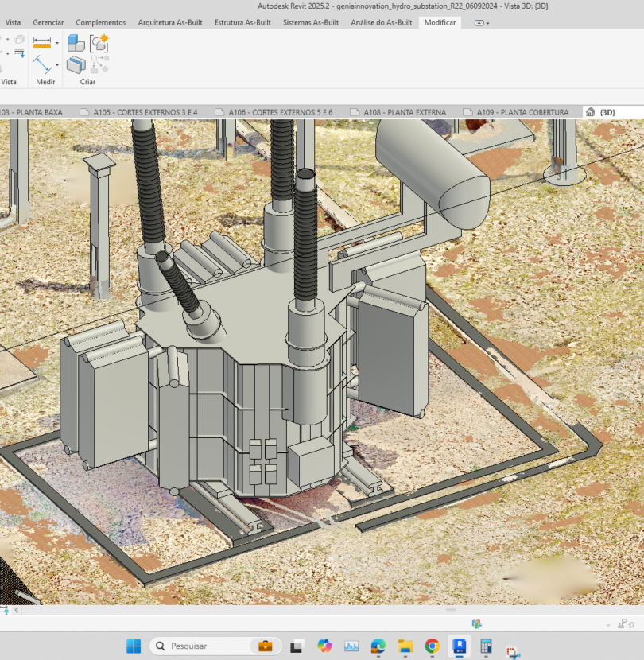Switch to A108 - PLANTA EXTERNA tab
Screen dimensions: 644x660
pyautogui.click(x=398, y=112)
